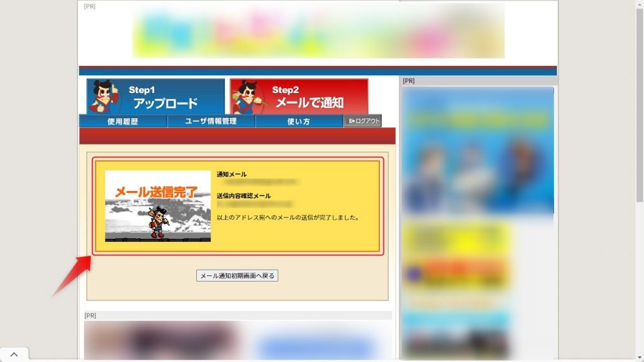Open the top blurred PR banner
The height and width of the screenshot is (362, 644).
(318, 31)
